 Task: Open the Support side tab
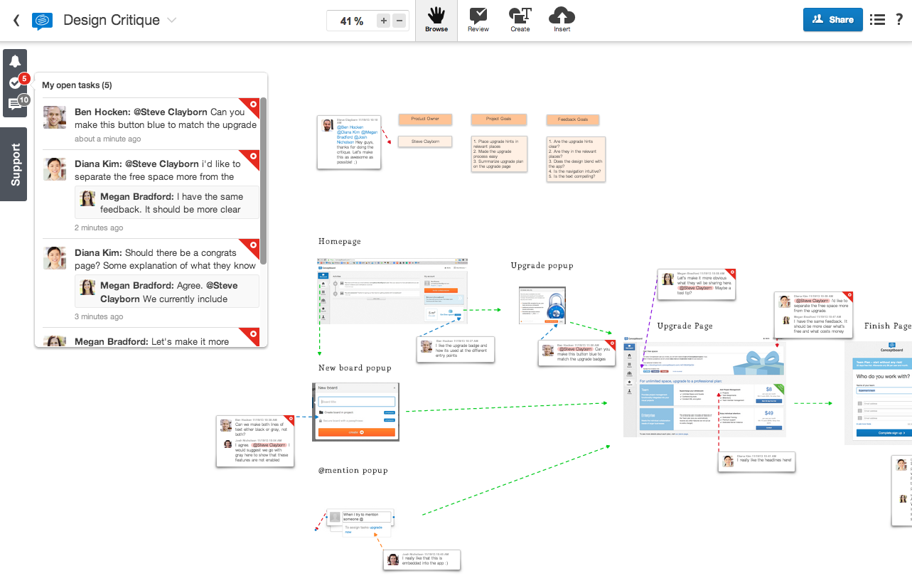14,164
